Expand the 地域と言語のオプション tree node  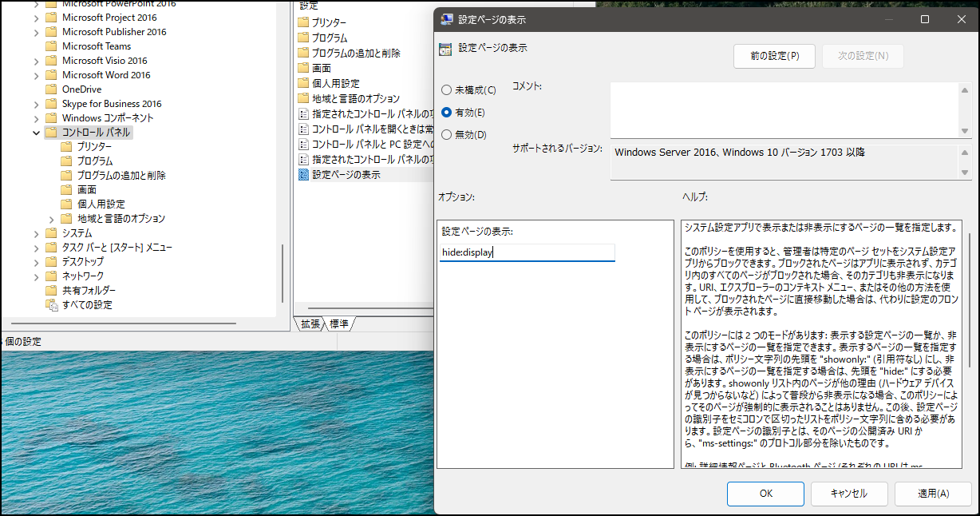[52, 218]
